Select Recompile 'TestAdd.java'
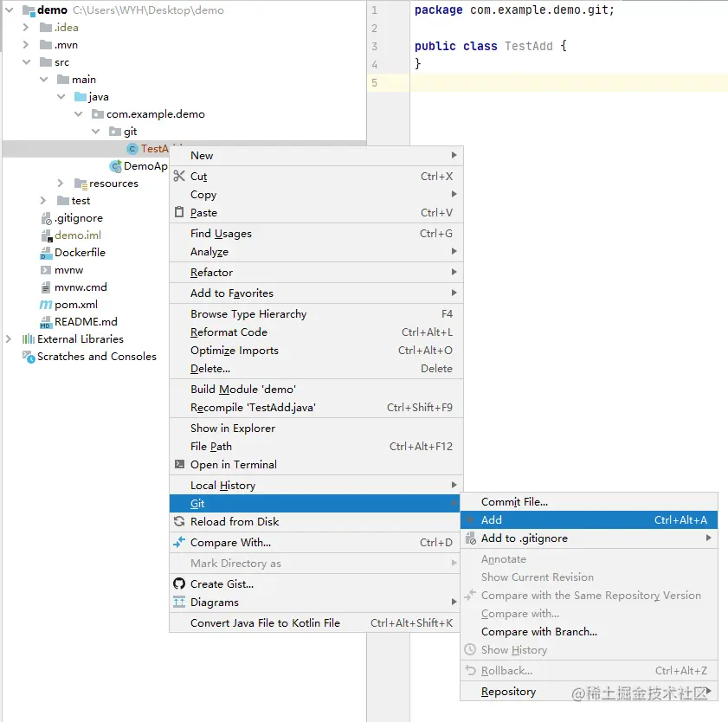This screenshot has width=728, height=722. point(316,407)
